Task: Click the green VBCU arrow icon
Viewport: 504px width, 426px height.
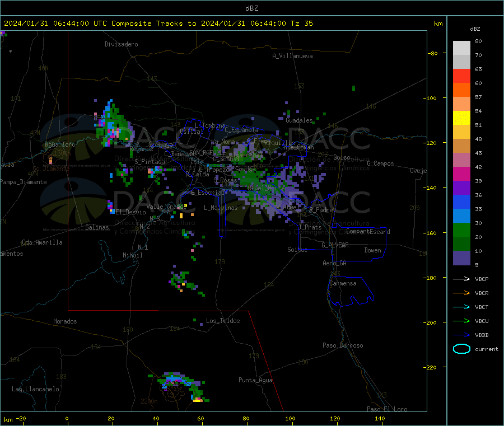Action: tap(461, 321)
